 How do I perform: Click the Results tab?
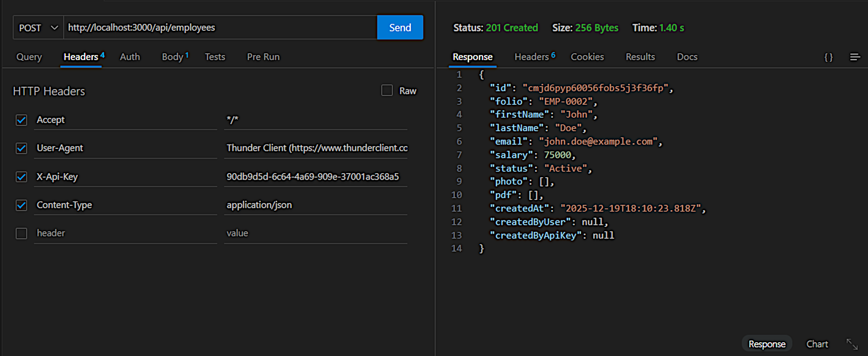pos(640,57)
